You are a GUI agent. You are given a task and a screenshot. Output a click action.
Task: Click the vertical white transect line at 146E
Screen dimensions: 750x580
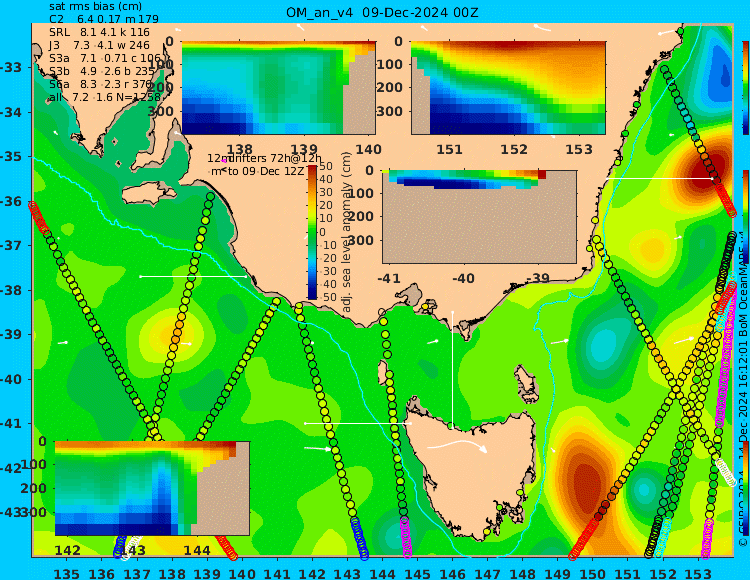[452, 368]
